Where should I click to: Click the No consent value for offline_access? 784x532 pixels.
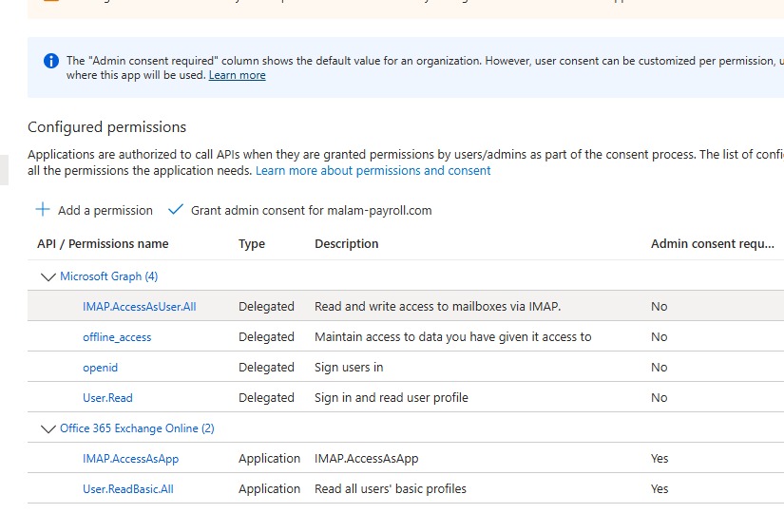coord(659,337)
